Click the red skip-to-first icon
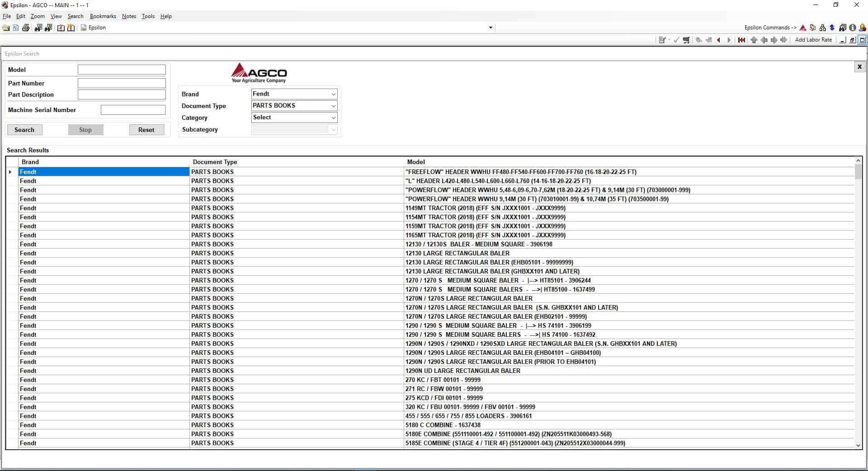Screen dimensions: 868x471 click(x=741, y=40)
